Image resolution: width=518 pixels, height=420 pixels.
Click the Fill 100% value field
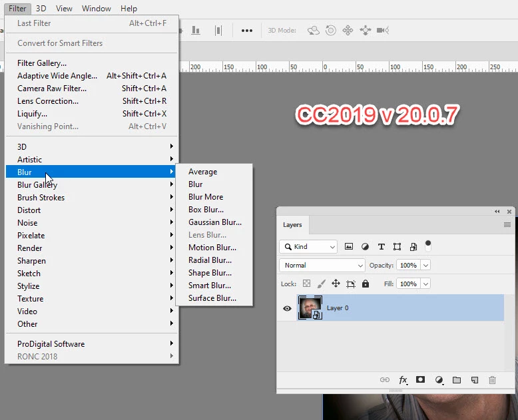pos(408,284)
